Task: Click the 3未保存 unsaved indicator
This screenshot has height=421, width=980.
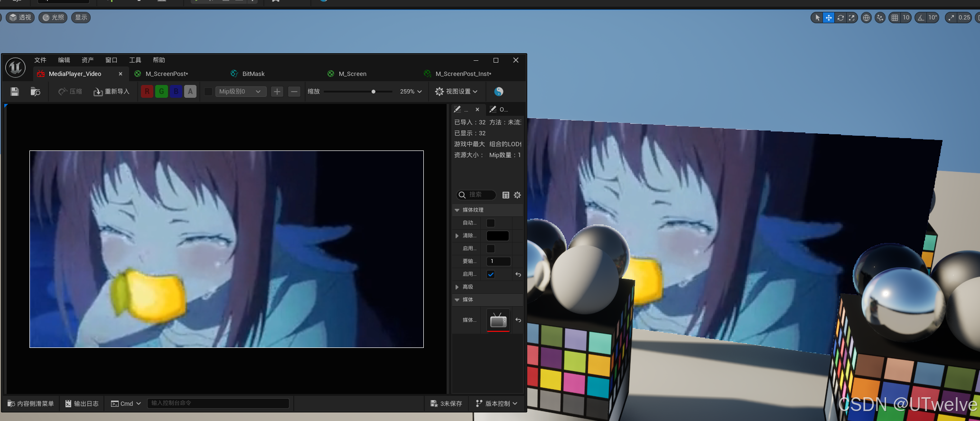Action: (x=446, y=403)
